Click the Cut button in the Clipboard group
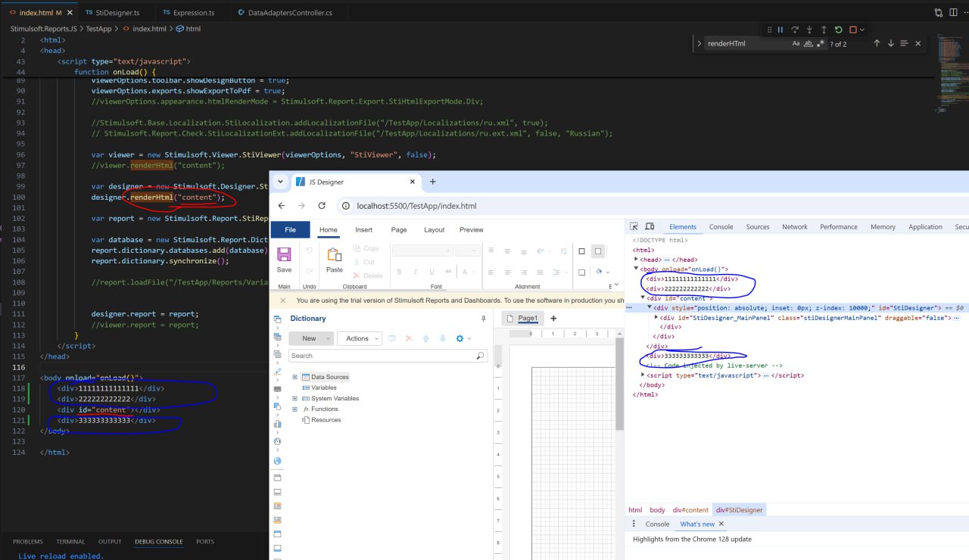 363,262
